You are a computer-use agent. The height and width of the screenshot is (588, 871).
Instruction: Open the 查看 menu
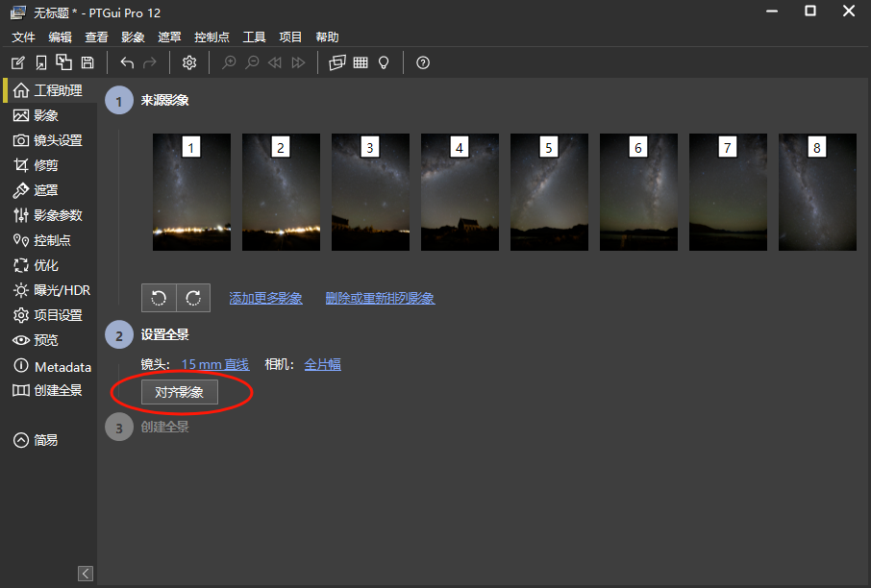coord(96,37)
